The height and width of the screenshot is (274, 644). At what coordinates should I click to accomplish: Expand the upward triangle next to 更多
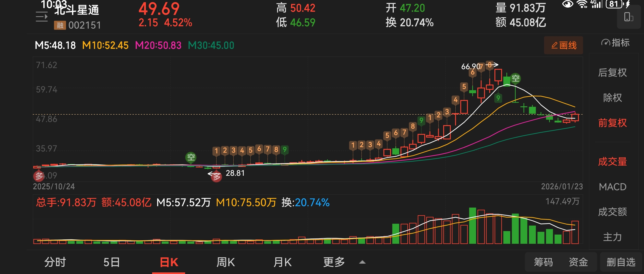(x=362, y=262)
